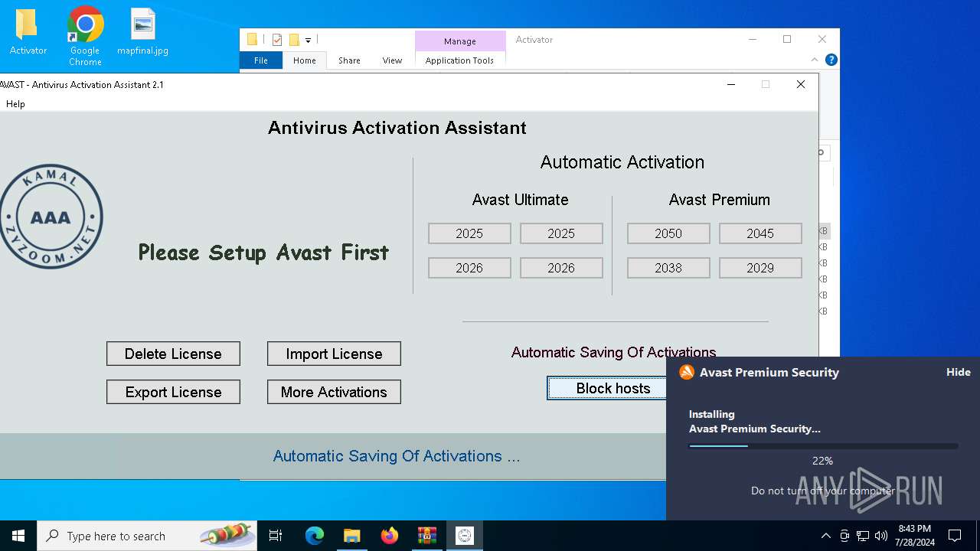Click the tray device/safely remove icon
The width and height of the screenshot is (980, 551).
point(844,536)
